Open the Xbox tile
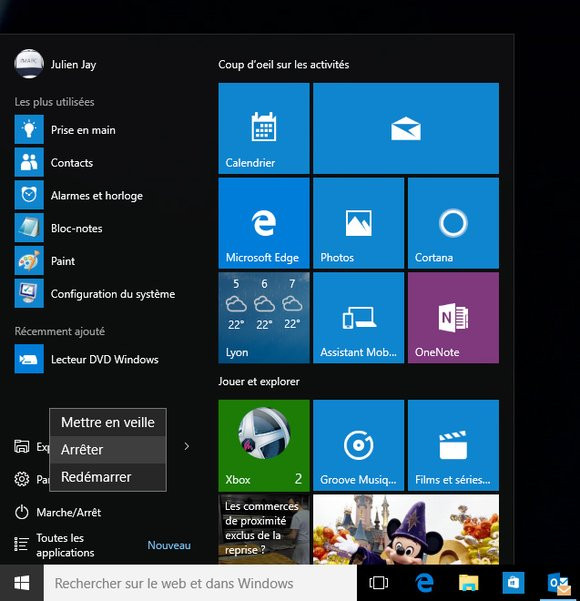This screenshot has height=601, width=580. point(264,445)
